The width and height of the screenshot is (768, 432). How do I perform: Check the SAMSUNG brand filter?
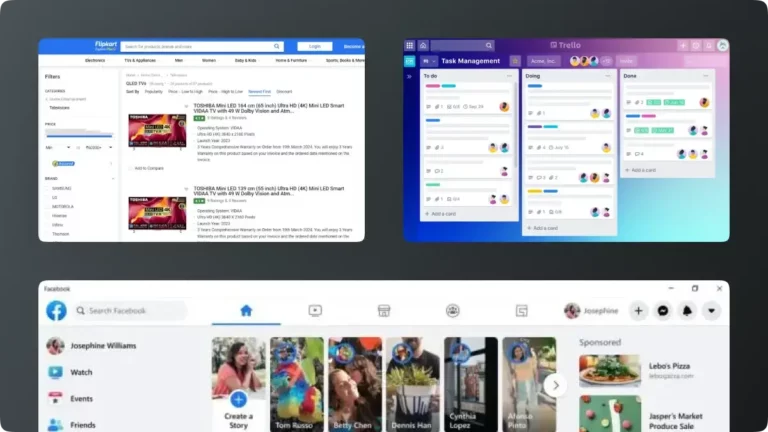(49, 189)
